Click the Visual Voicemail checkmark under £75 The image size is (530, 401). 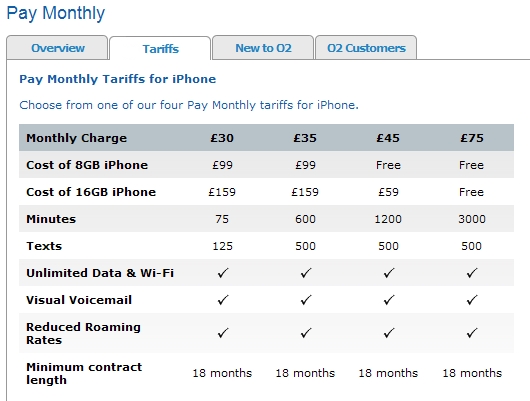[x=472, y=300]
